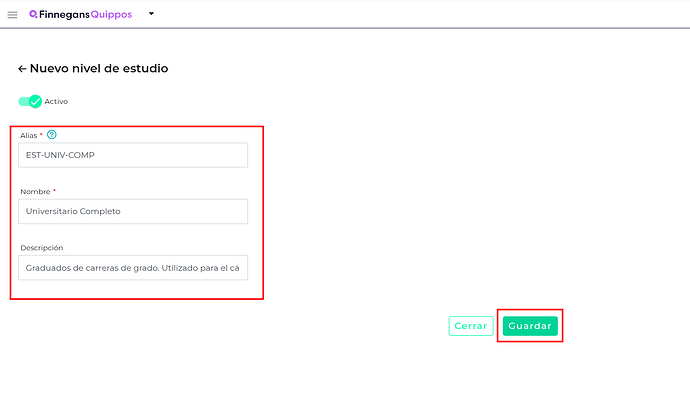Click the purple Quippos text in the header

click(111, 15)
